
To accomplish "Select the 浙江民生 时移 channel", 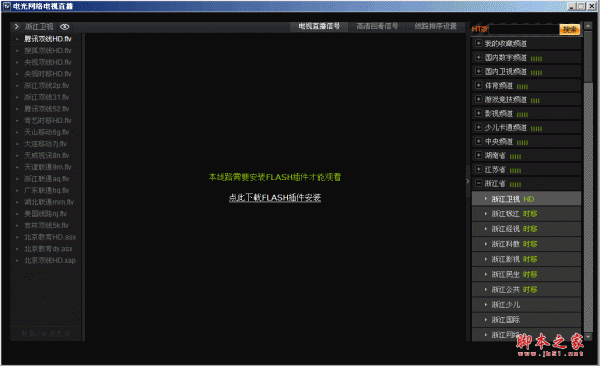I will coord(527,274).
